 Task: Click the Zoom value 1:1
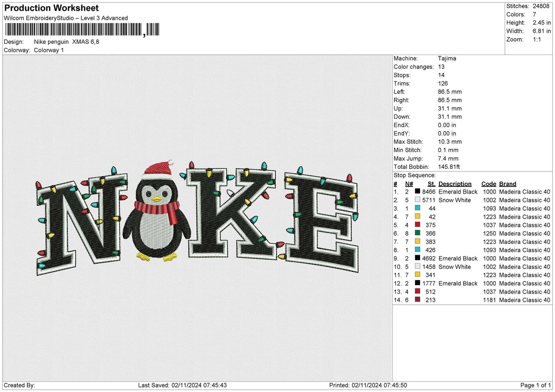click(x=538, y=39)
